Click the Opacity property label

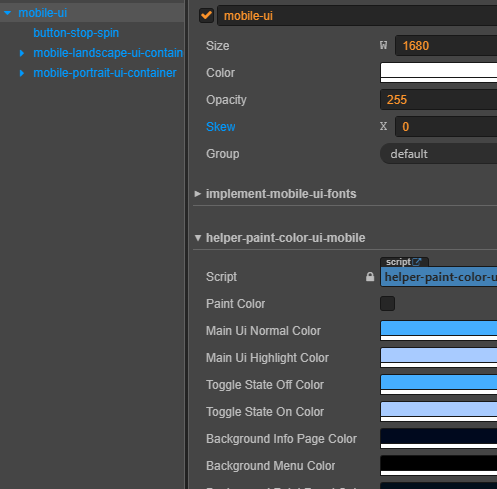(226, 100)
